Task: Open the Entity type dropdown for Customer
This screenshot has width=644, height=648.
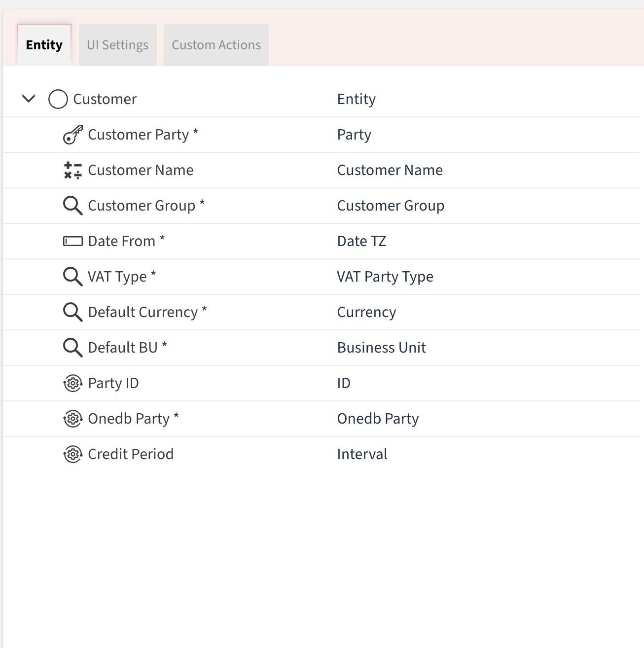Action: pyautogui.click(x=356, y=99)
